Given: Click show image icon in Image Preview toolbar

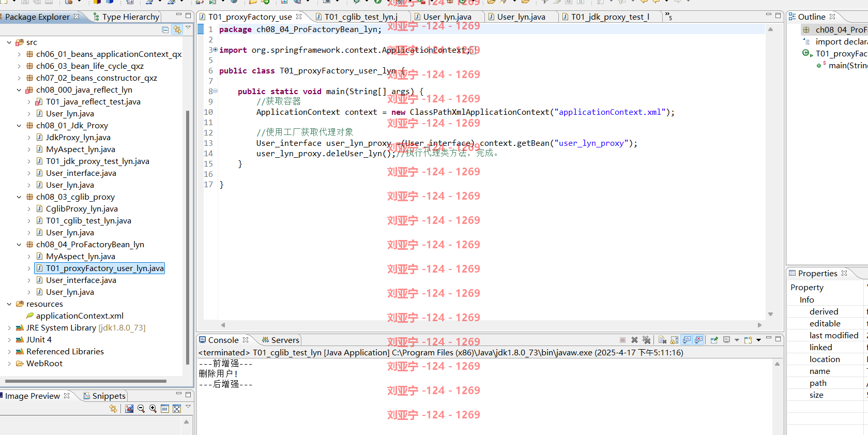Looking at the screenshot, I should [x=129, y=409].
